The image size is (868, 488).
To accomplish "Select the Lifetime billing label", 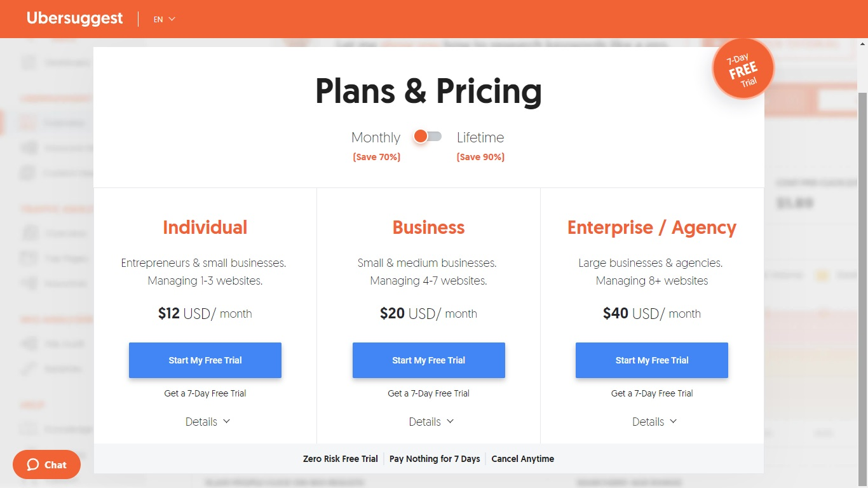I will click(480, 137).
